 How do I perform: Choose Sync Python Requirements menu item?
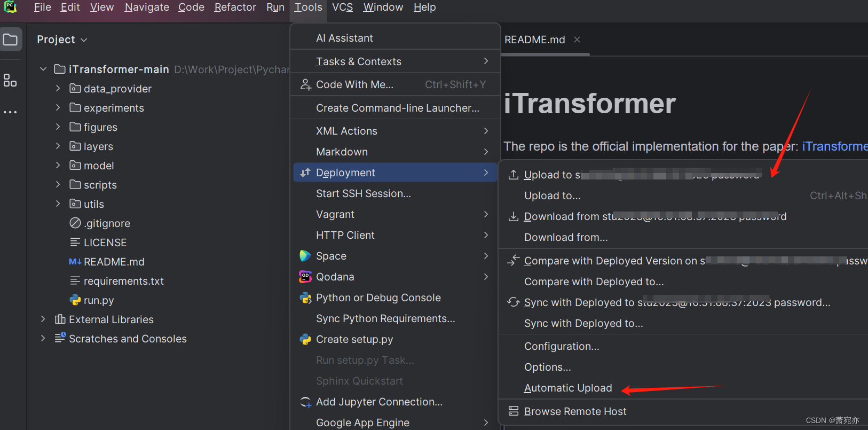(x=395, y=318)
